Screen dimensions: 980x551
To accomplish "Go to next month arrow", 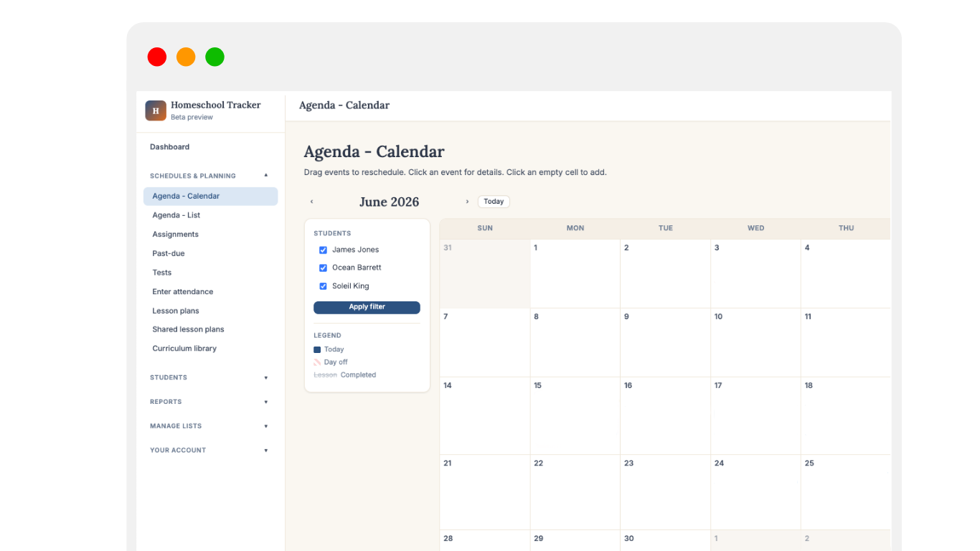I will click(467, 202).
